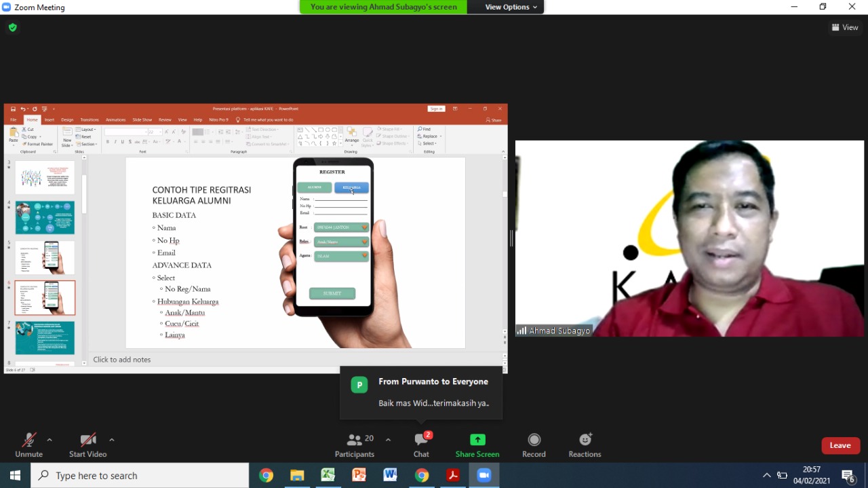Unmute the microphone in Zoom
868x488 pixels.
tap(28, 445)
